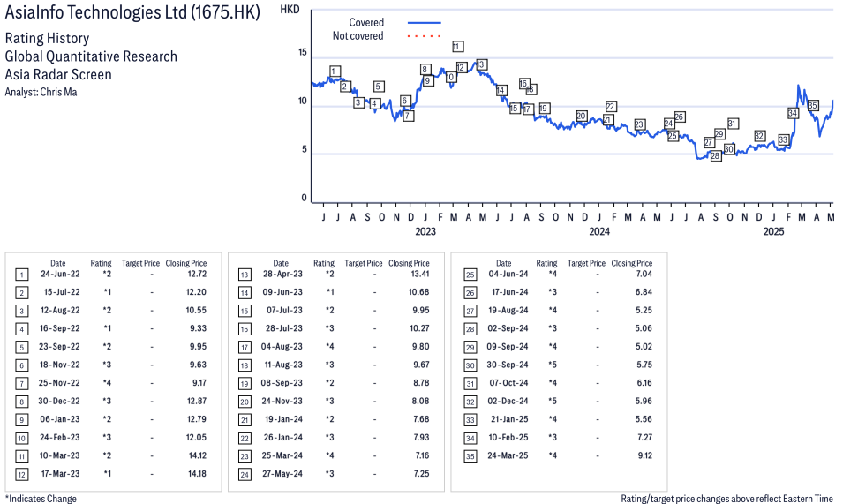
Task: Select chart marker 14 on the downtrend
Action: tap(501, 90)
